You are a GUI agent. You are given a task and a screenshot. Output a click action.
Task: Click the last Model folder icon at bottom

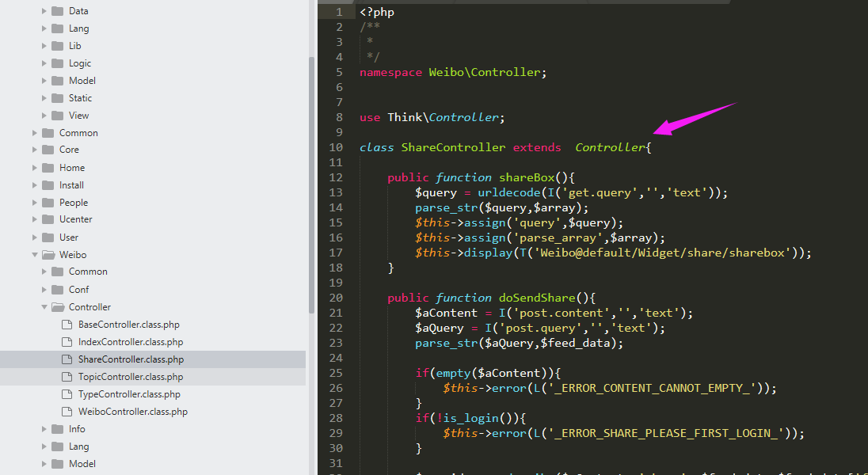[58, 464]
